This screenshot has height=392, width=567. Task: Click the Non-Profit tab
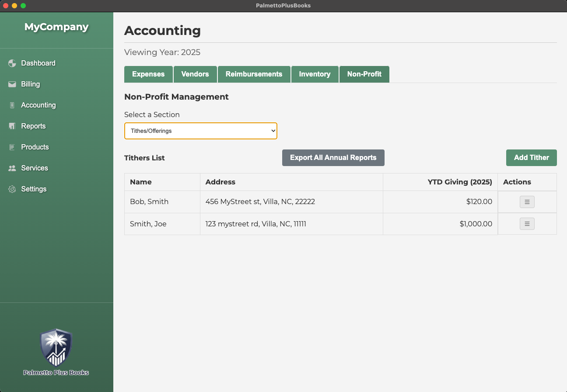(364, 74)
